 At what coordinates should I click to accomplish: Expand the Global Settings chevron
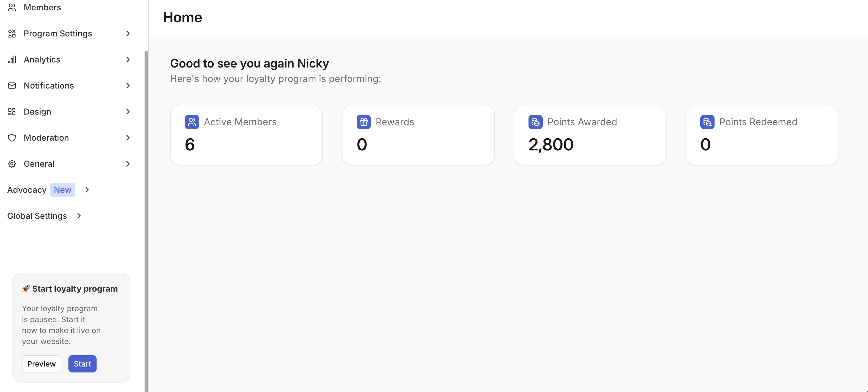pos(79,216)
